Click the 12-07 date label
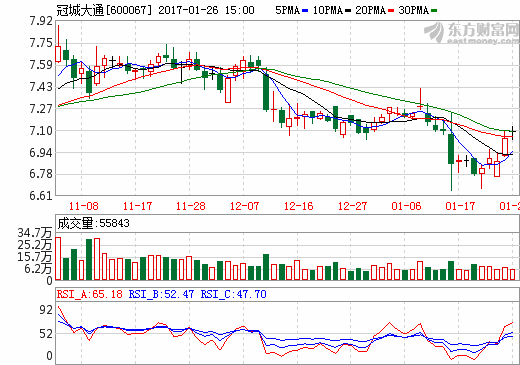Viewport: 520px width, 365px height. pos(244,206)
